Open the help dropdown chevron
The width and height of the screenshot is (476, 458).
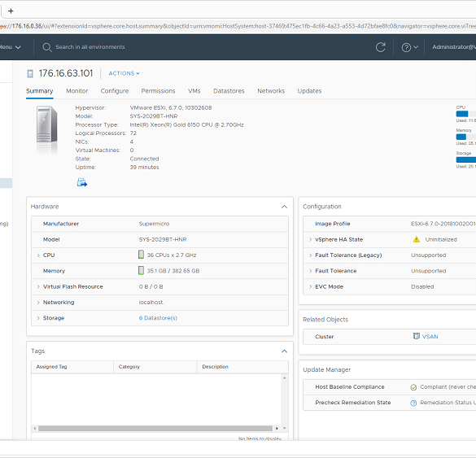(x=416, y=47)
